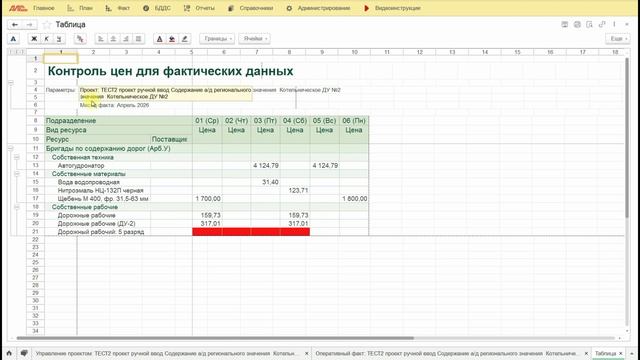The image size is (640, 360).
Task: Collapse row group at Бригады по содержанию дорог
Action: (11, 149)
